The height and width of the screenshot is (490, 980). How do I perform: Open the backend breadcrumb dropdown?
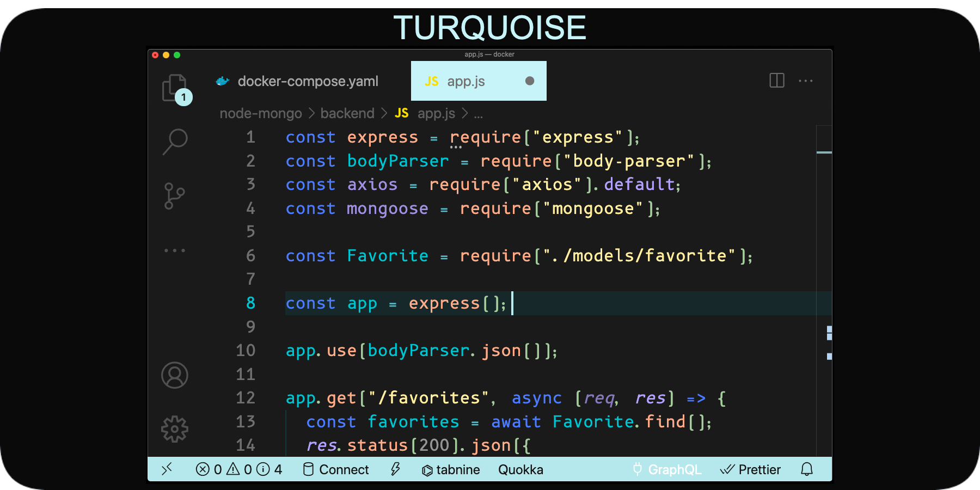(x=347, y=113)
